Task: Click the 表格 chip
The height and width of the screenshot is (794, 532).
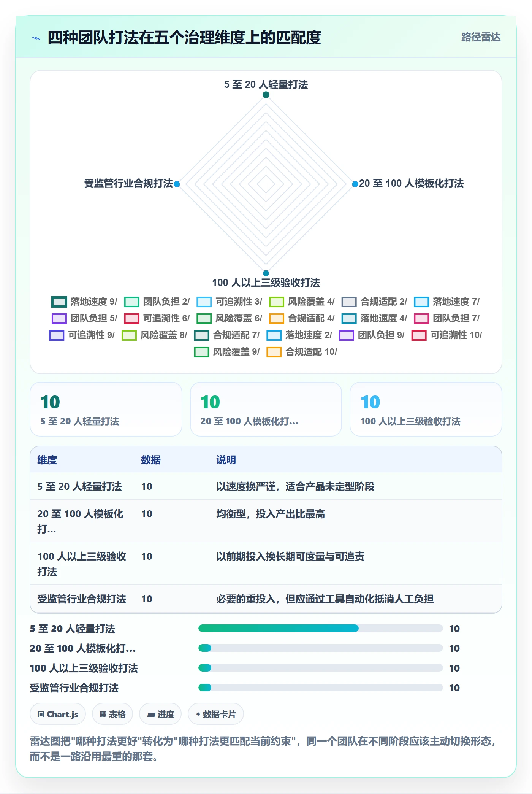Action: 112,714
